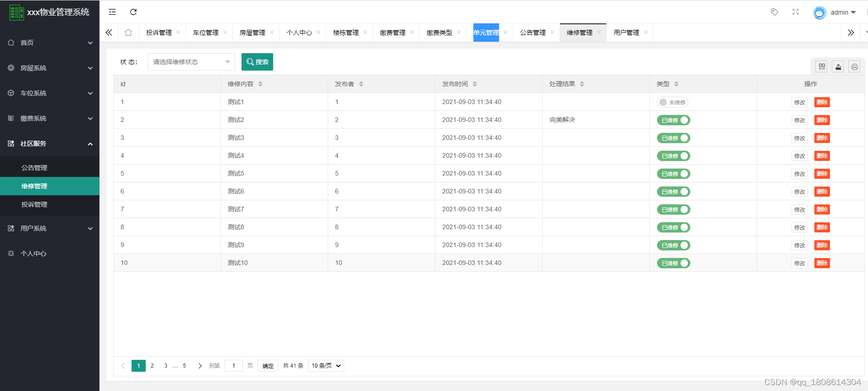Go to page 5
Screen dimensions: 868x391
click(x=184, y=366)
